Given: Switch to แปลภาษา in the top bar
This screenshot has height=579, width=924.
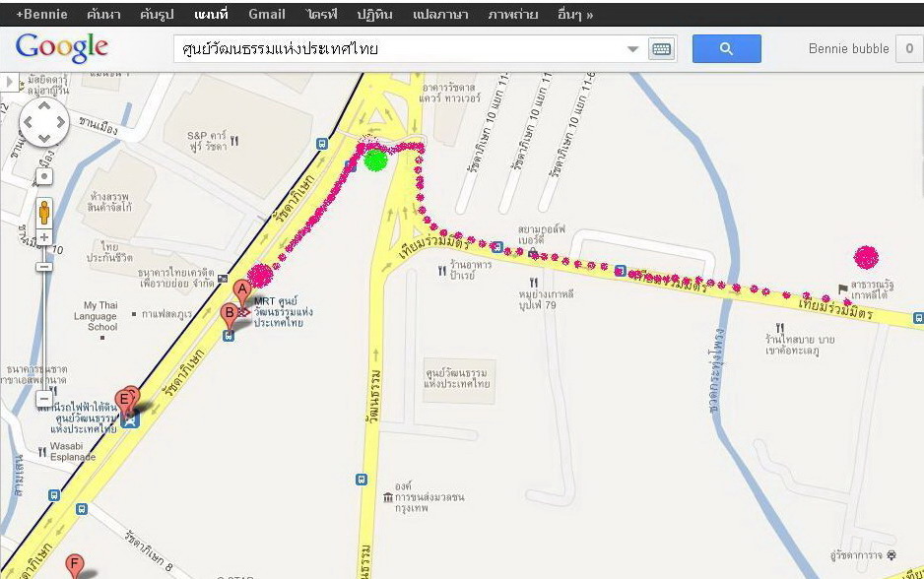Looking at the screenshot, I should pyautogui.click(x=440, y=14).
